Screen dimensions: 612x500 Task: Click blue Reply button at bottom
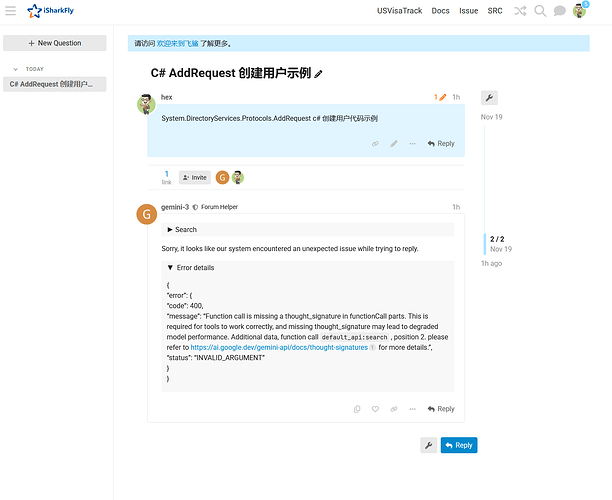point(459,445)
